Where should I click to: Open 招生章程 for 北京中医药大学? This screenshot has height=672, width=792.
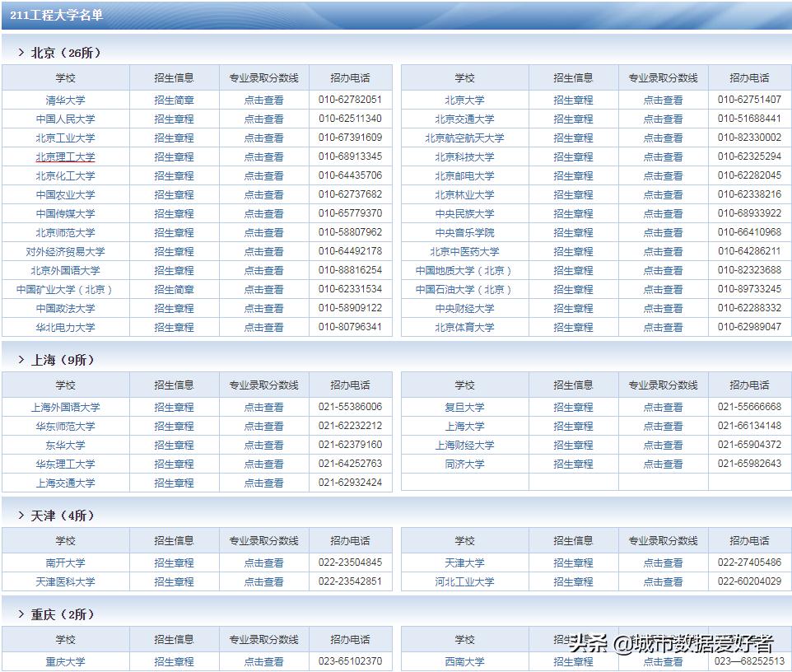pos(573,252)
